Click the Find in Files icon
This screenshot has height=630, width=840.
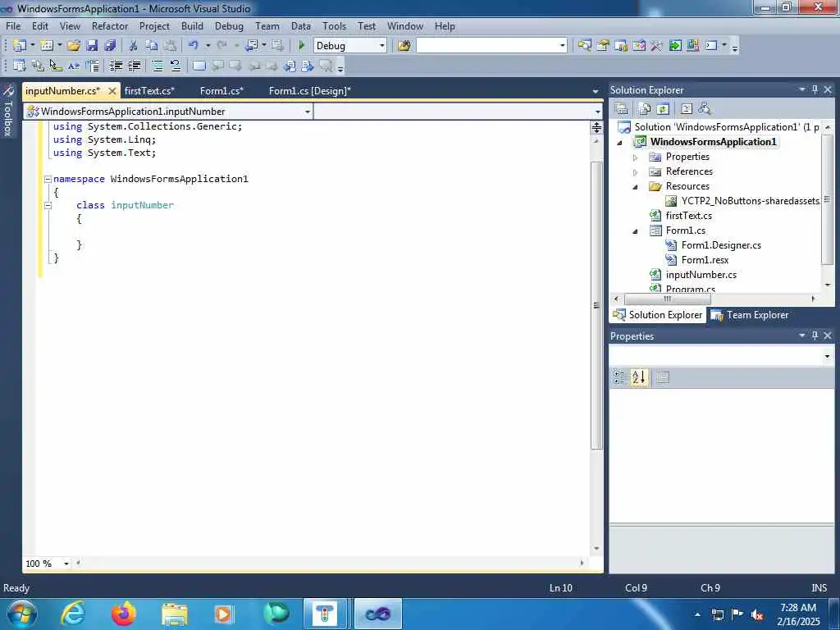tap(404, 46)
